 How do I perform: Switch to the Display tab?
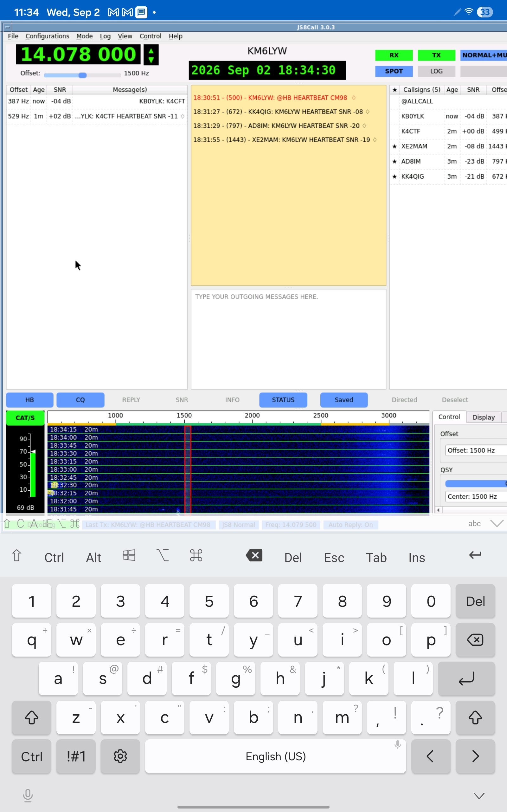(483, 417)
